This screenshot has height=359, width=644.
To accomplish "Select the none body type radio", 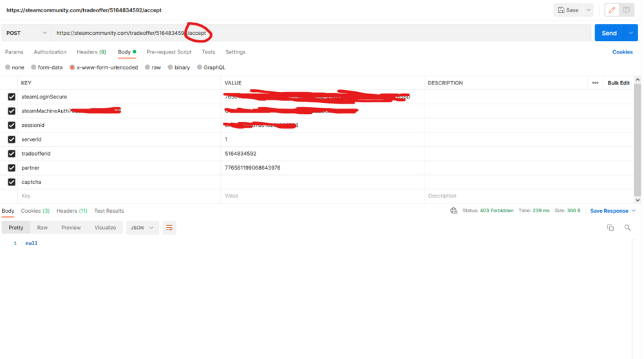I will click(x=8, y=68).
